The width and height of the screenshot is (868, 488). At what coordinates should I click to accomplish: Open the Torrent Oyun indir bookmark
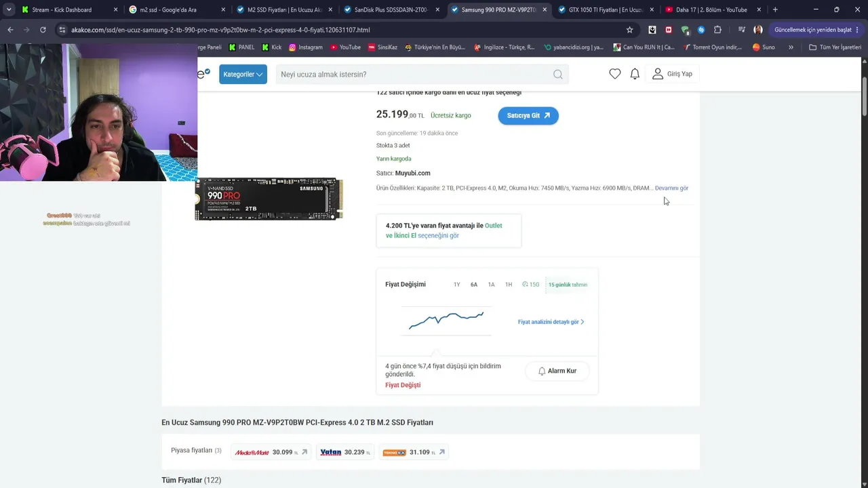click(x=713, y=47)
